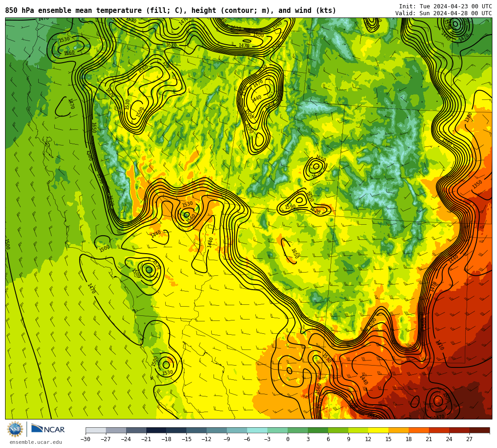The height and width of the screenshot is (448, 497).
Task: Click the '−21' colorbar tick label
Action: 146,439
